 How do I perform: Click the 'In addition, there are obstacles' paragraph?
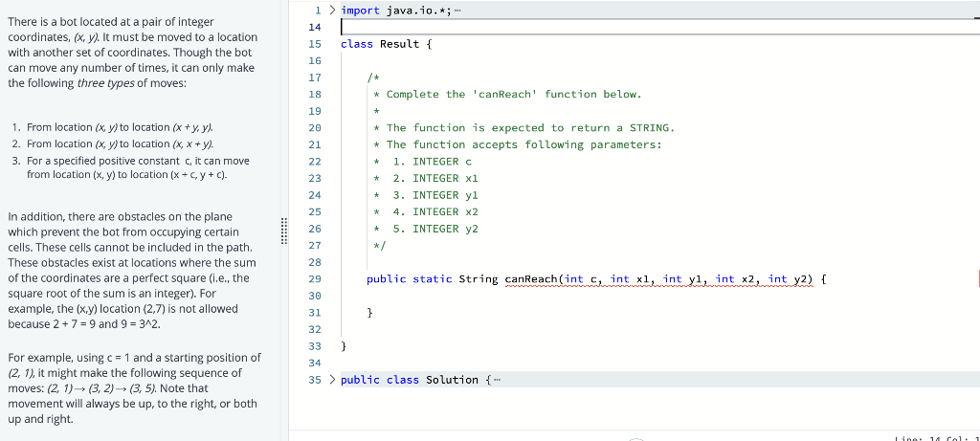click(x=132, y=271)
